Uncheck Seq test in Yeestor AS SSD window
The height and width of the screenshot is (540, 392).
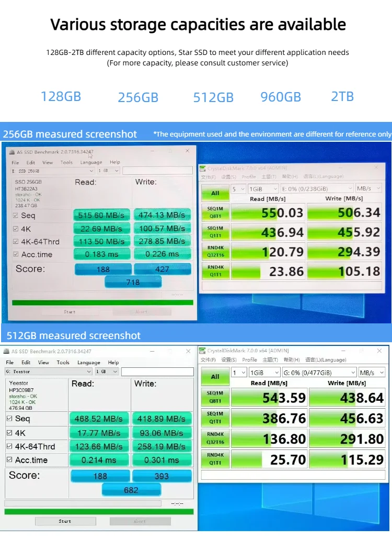point(9,419)
